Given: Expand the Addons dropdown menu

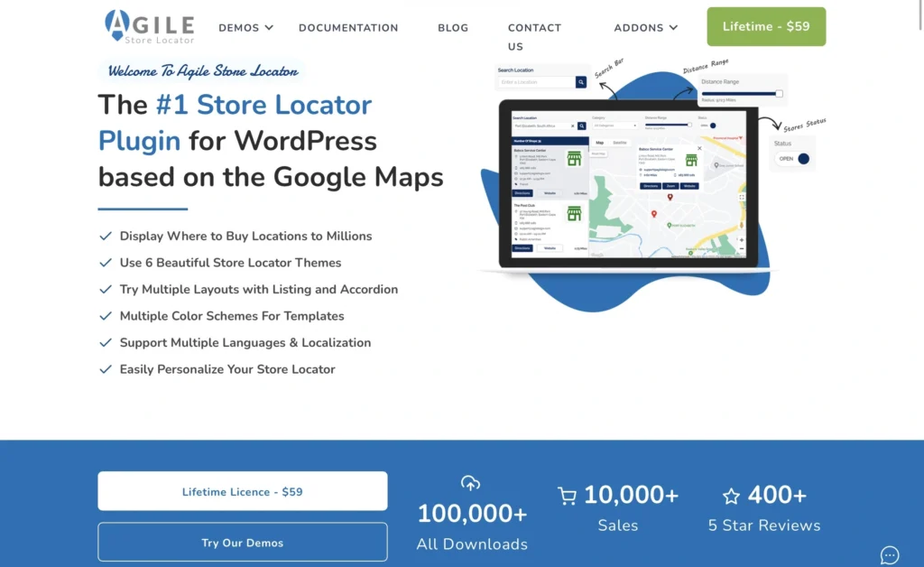Looking at the screenshot, I should coord(646,28).
